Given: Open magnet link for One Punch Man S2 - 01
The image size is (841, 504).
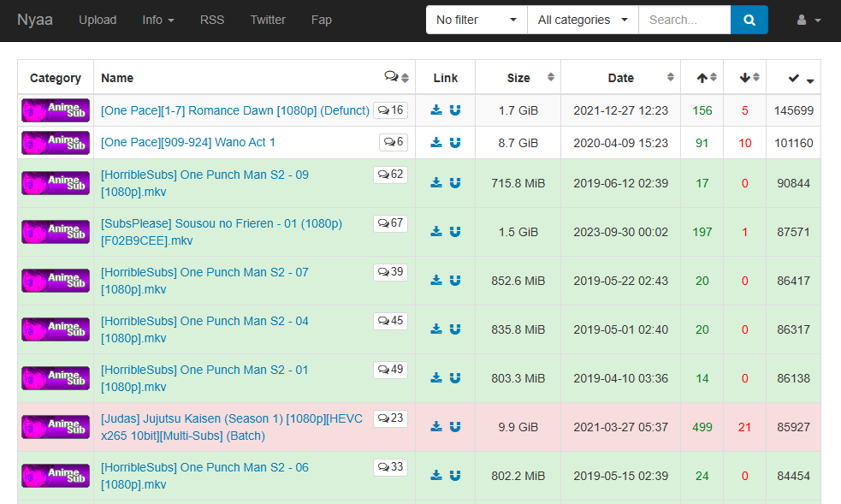Looking at the screenshot, I should point(455,378).
